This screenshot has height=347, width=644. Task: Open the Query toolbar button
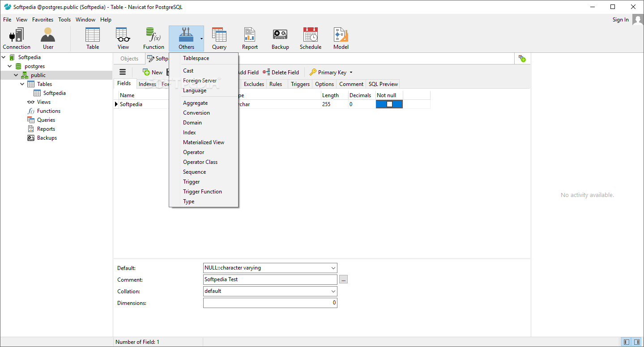point(219,39)
